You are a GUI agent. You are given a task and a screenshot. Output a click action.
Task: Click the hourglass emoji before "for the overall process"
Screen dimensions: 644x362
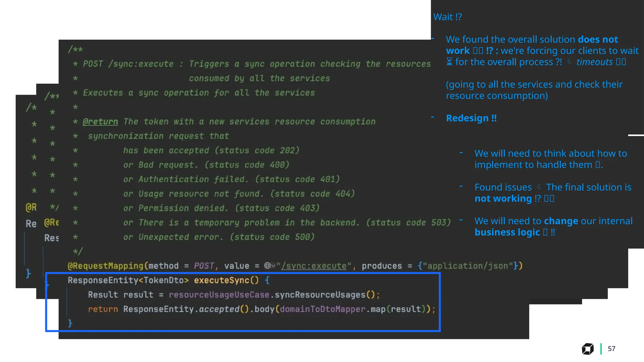tap(449, 62)
